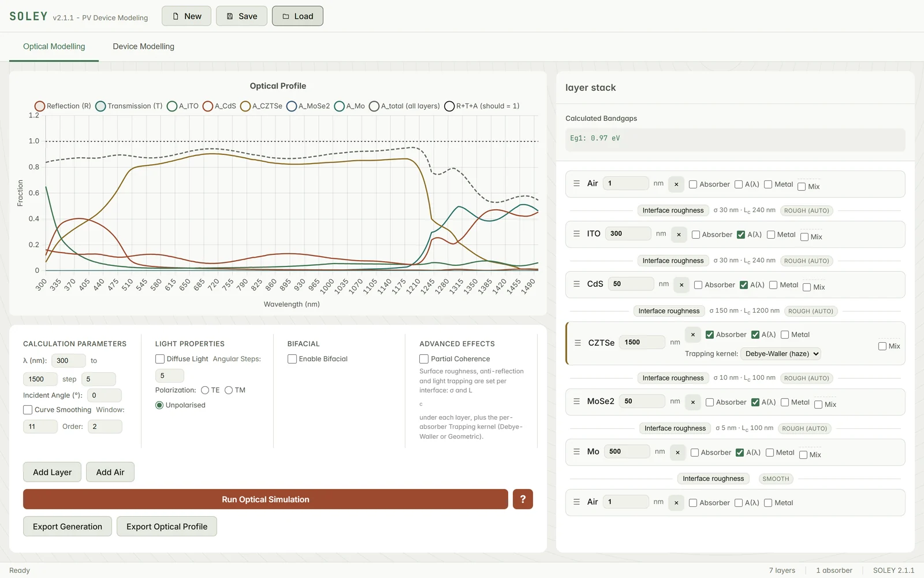924x578 pixels.
Task: Click the Mo layer reorder handle
Action: 576,451
